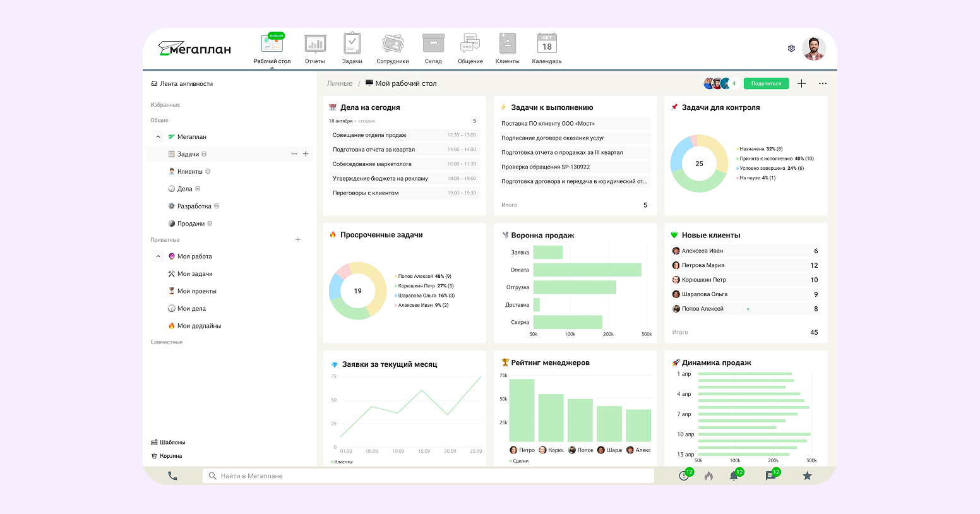Open the three-dot menu near Задачи
The image size is (980, 514).
point(294,153)
